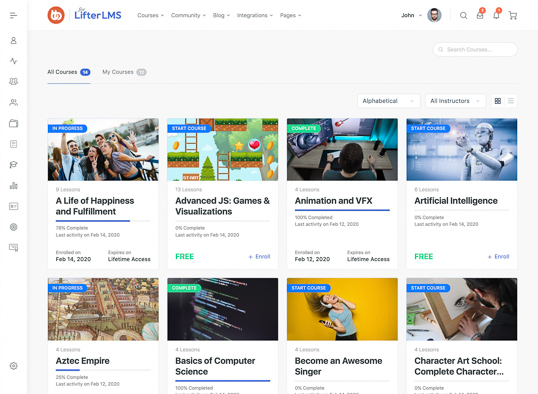Open the notifications bell icon
538x394 pixels.
coord(496,15)
